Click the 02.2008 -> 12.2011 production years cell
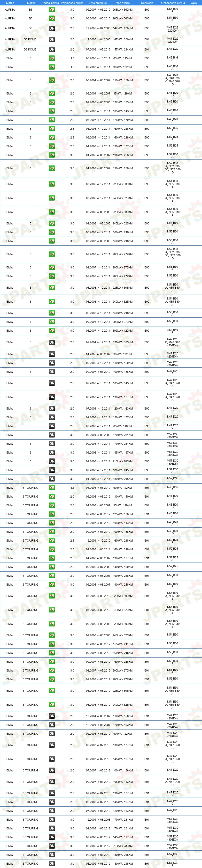The height and width of the screenshot is (868, 202). coord(98,470)
